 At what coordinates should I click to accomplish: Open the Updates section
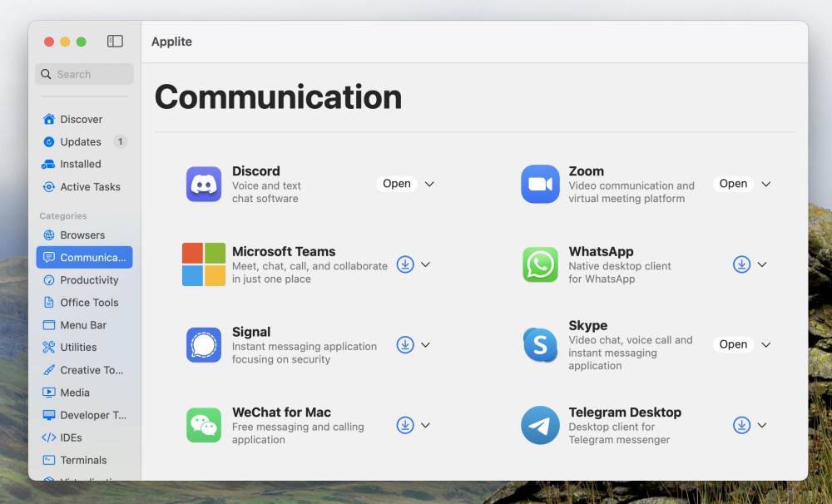coord(84,141)
